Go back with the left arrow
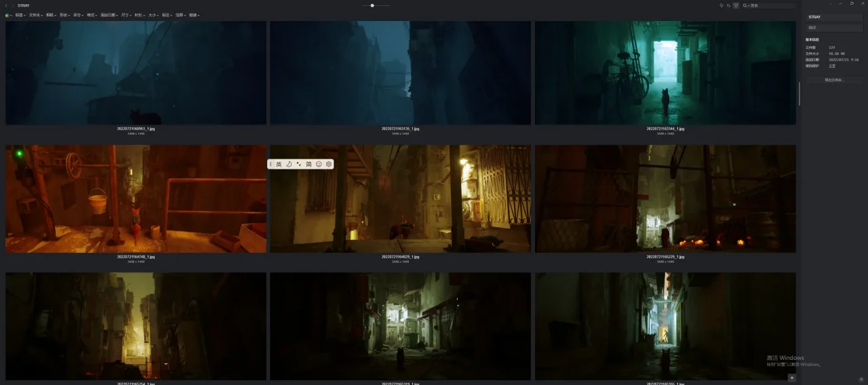This screenshot has width=868, height=385. click(5, 5)
